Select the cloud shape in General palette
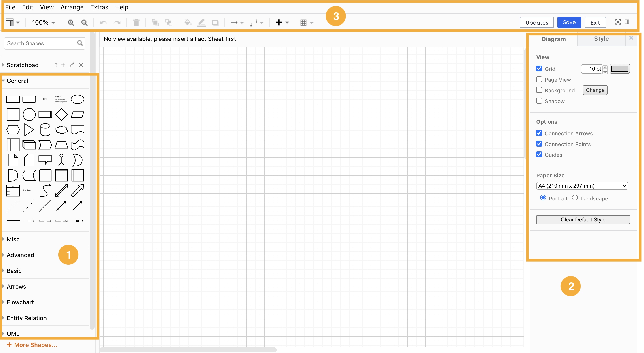Screen dimensions: 644x353 click(x=61, y=130)
